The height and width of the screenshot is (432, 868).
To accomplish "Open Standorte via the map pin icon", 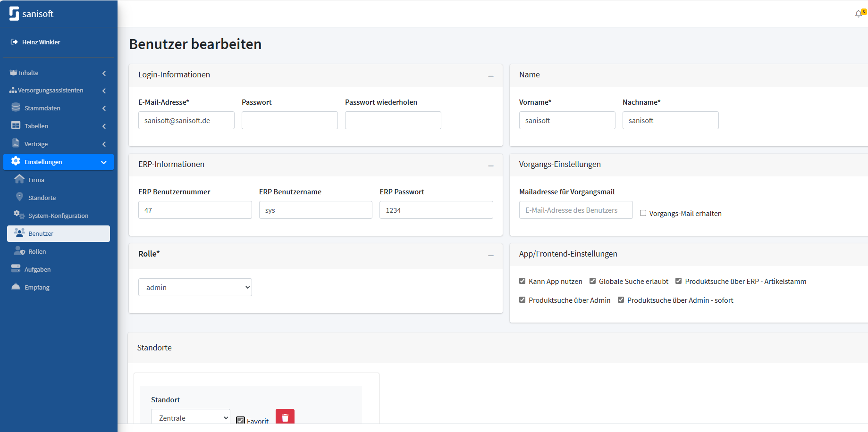I will (x=19, y=197).
